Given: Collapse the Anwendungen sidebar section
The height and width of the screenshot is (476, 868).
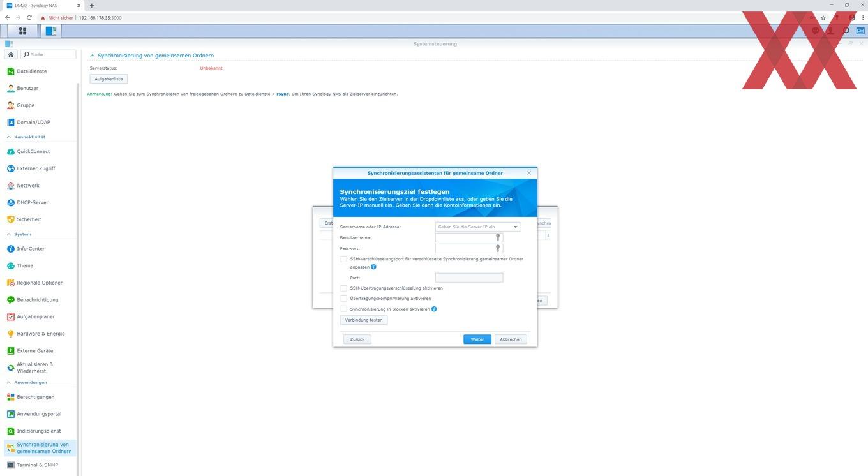Looking at the screenshot, I should (x=9, y=382).
